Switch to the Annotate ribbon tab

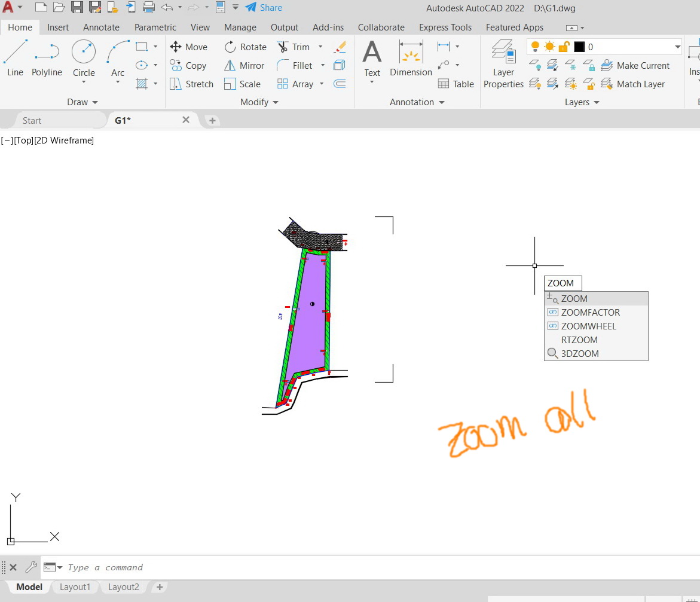[101, 27]
